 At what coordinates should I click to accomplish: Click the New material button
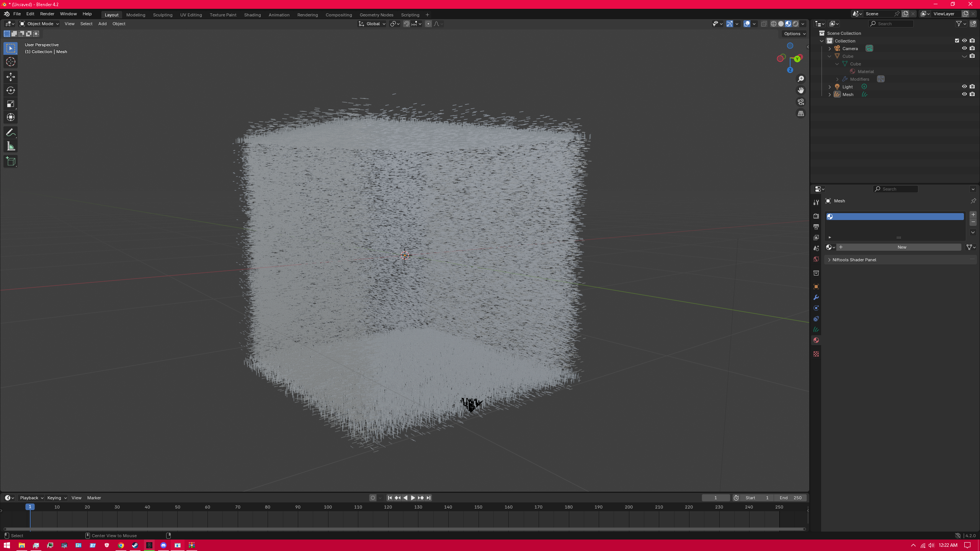pyautogui.click(x=902, y=247)
